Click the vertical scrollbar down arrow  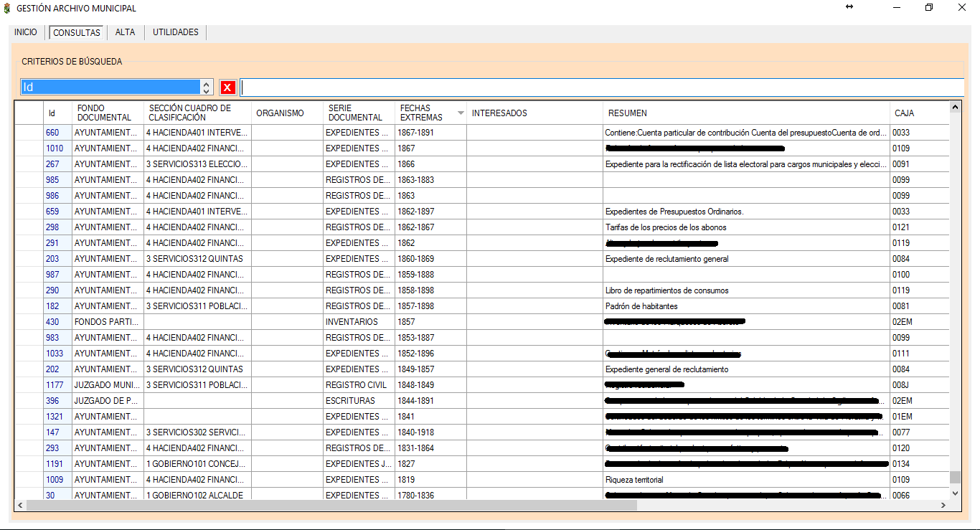955,493
